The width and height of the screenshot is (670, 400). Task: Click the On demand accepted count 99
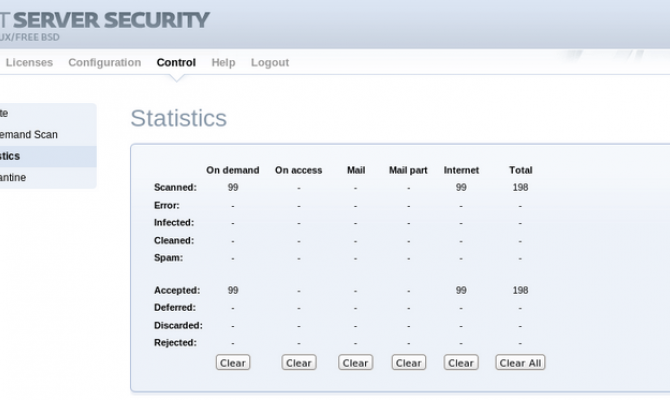coord(233,290)
